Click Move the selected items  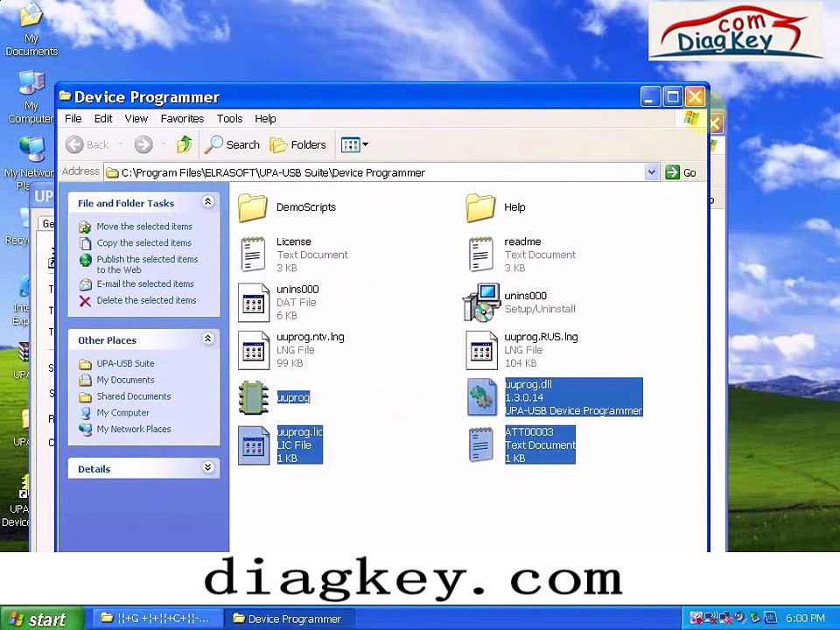click(144, 227)
